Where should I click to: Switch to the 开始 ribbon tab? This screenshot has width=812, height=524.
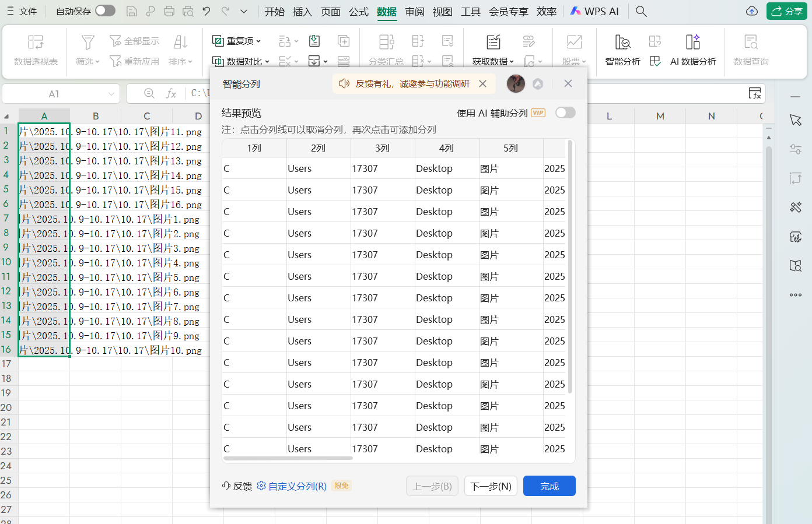click(x=274, y=11)
